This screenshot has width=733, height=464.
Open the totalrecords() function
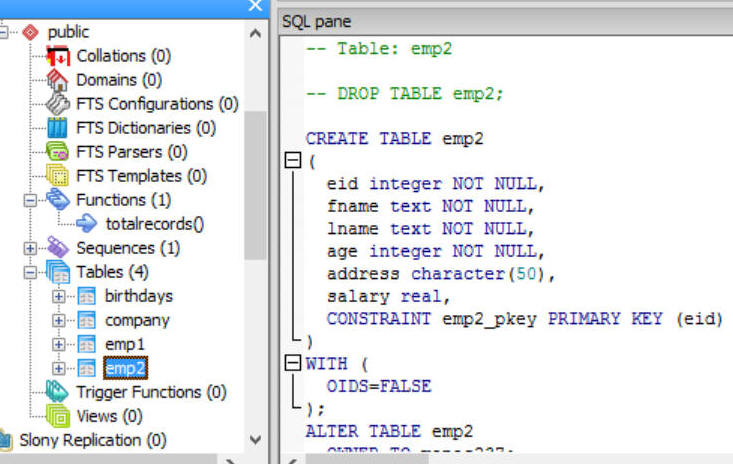tap(153, 224)
